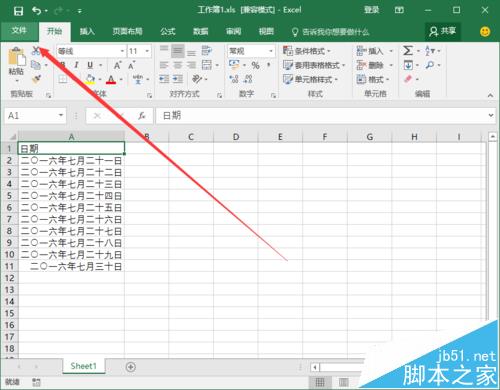Screen dimensions: 500x390
Task: Decrease font size with small A icon
Action: tap(131, 65)
